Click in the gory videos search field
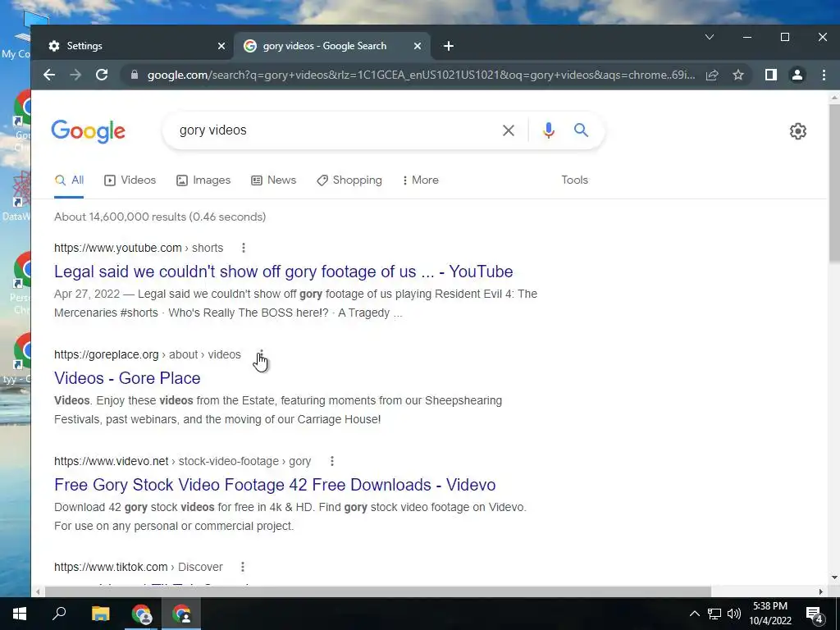Viewport: 840px width, 630px height. (x=332, y=130)
